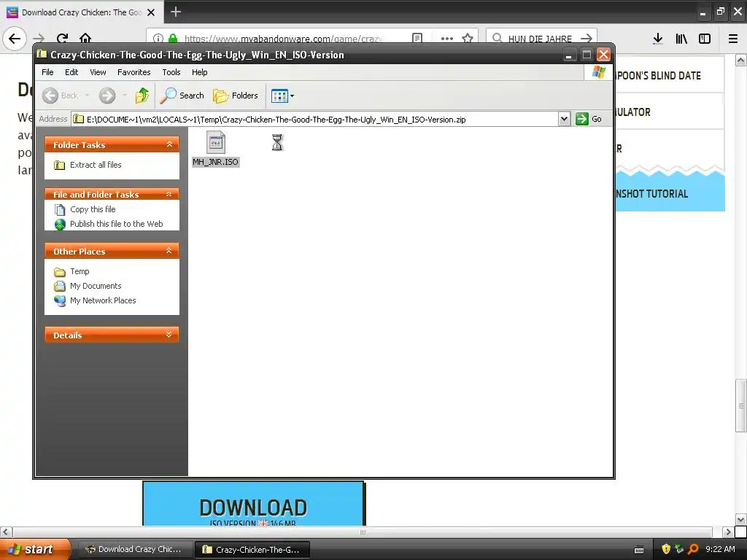The image size is (747, 560).
Task: Open the Tools menu
Action: point(171,72)
